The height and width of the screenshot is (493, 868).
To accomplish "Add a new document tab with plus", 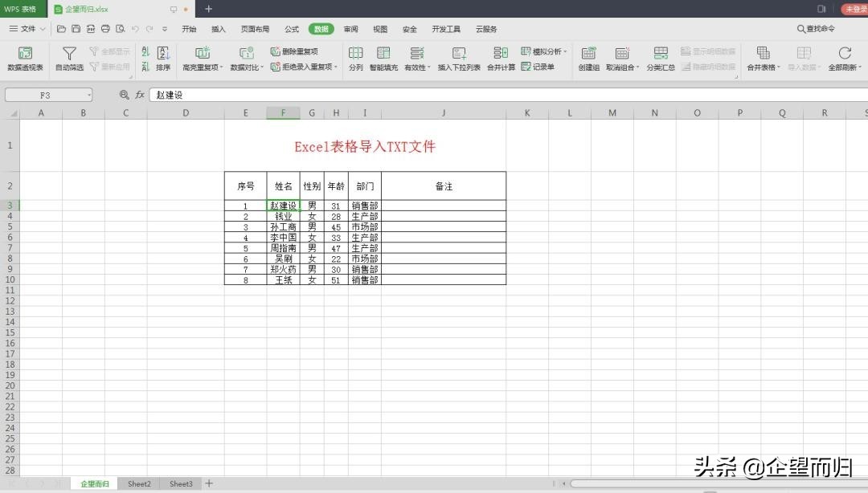I will click(208, 9).
